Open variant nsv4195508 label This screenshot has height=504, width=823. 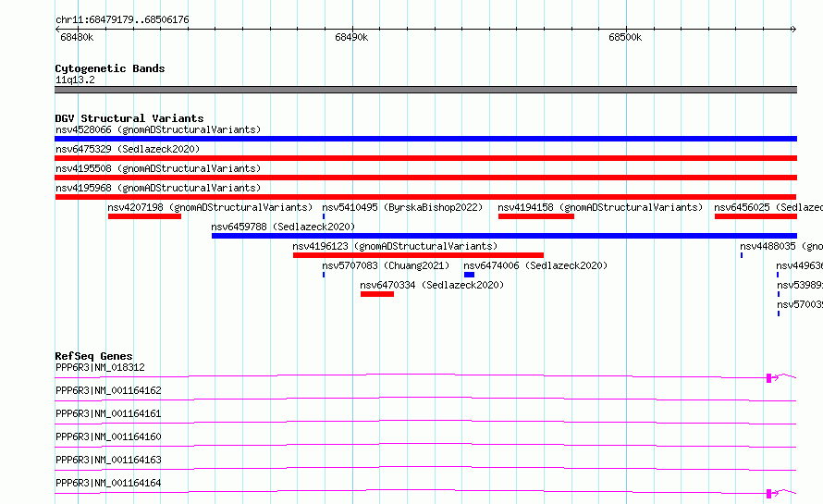[x=158, y=168]
